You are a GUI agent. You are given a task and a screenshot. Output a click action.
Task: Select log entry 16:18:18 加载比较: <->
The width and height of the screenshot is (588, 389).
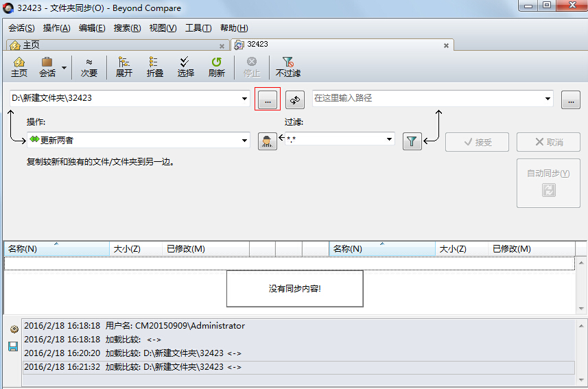coord(298,340)
